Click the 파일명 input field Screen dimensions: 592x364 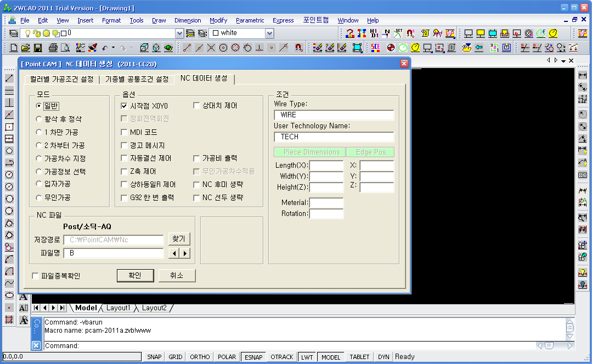(114, 253)
